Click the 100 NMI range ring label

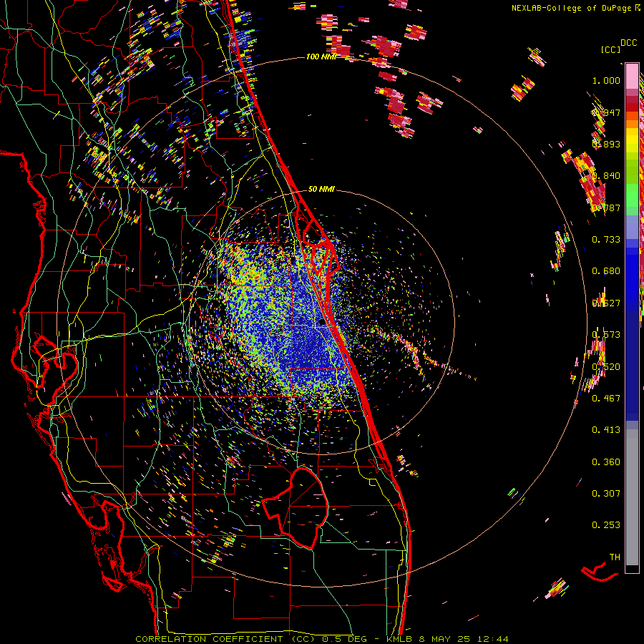pos(321,57)
